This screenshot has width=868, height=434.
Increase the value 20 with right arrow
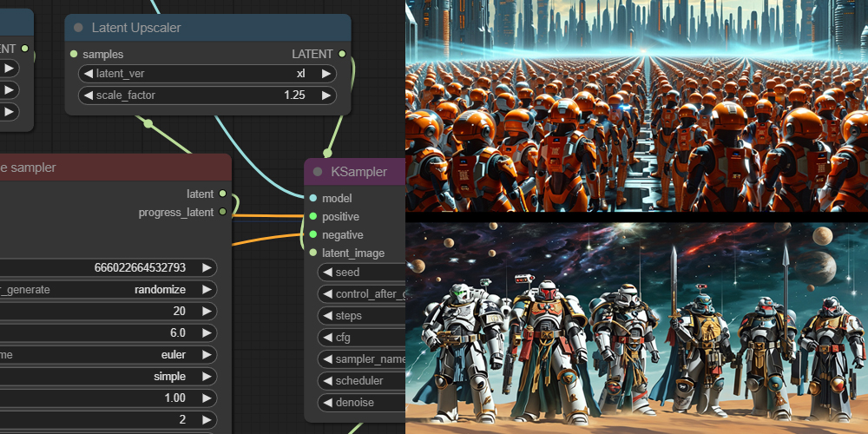(207, 311)
